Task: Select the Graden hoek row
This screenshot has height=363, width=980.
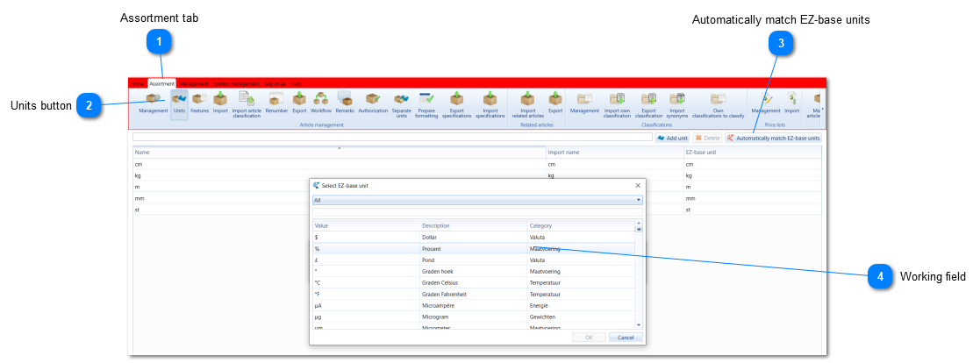Action: [x=474, y=271]
